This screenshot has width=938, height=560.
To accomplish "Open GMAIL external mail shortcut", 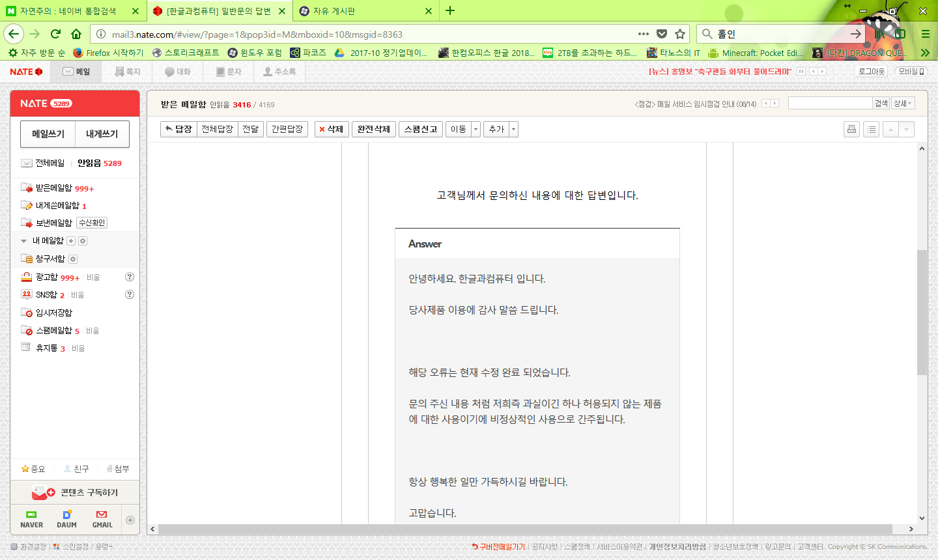I will tap(102, 519).
